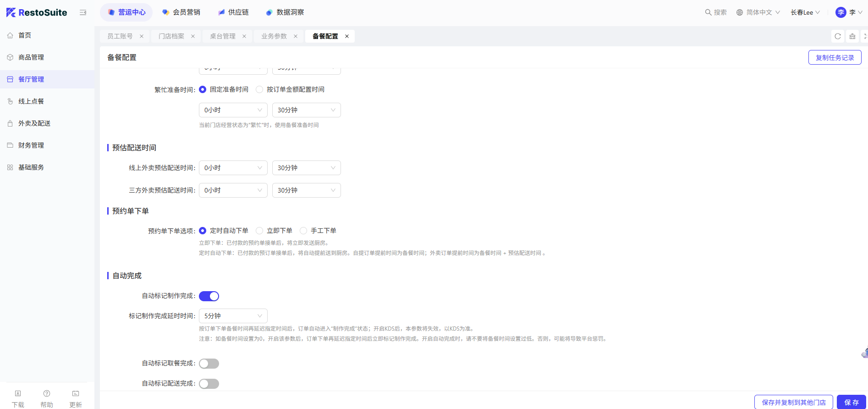Enable the 自动标记取餐完成 switch
868x409 pixels.
pos(209,364)
